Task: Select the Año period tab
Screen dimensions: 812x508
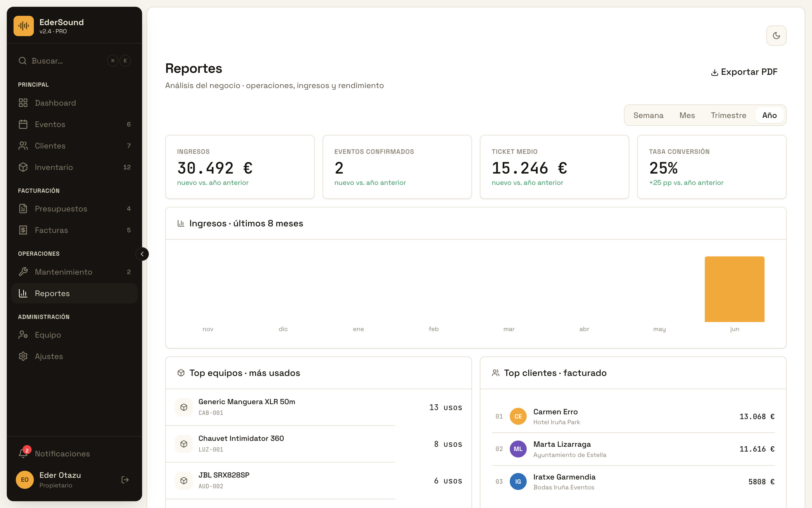Action: 769,115
